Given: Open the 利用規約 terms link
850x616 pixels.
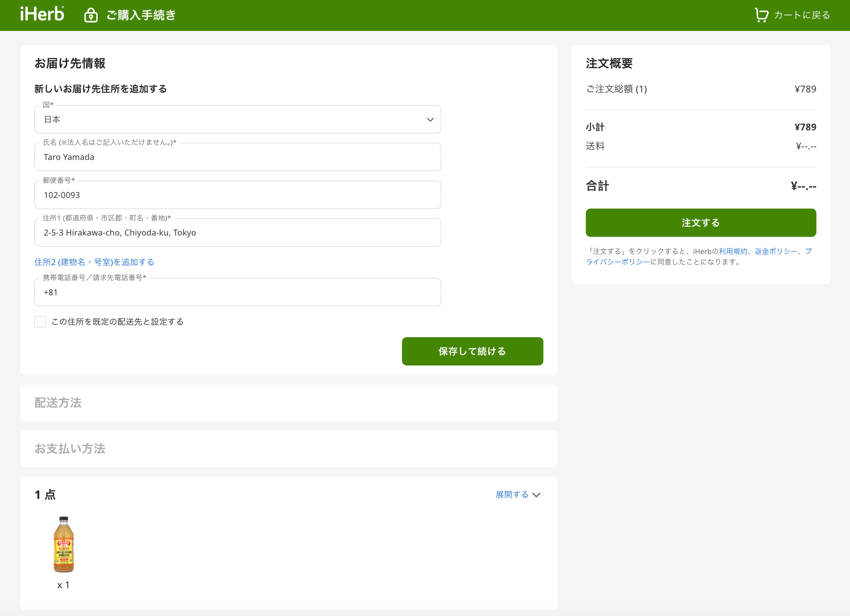Looking at the screenshot, I should coord(733,251).
